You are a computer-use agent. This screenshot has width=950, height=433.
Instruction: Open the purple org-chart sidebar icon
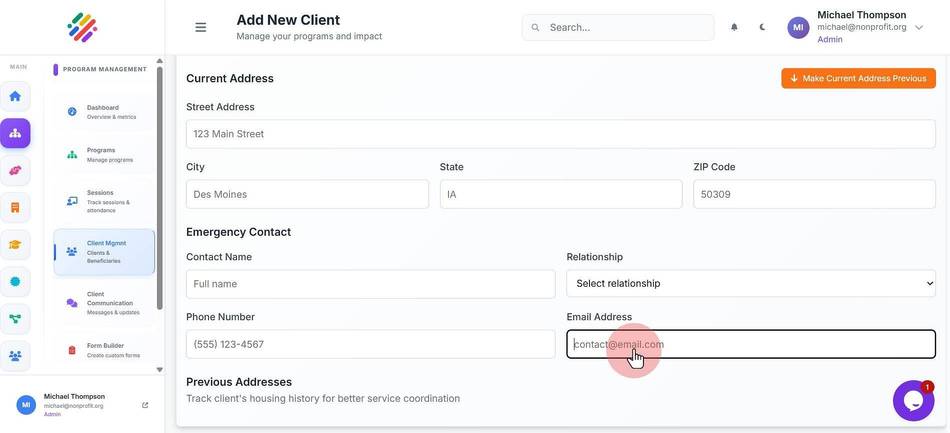pyautogui.click(x=15, y=133)
